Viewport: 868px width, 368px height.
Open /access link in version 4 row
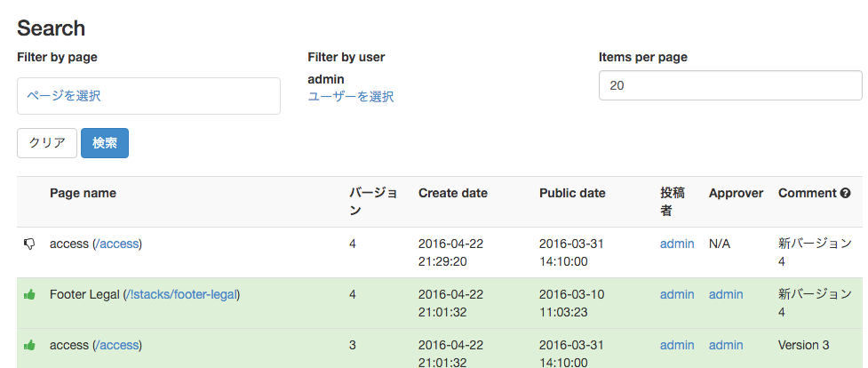tap(116, 244)
